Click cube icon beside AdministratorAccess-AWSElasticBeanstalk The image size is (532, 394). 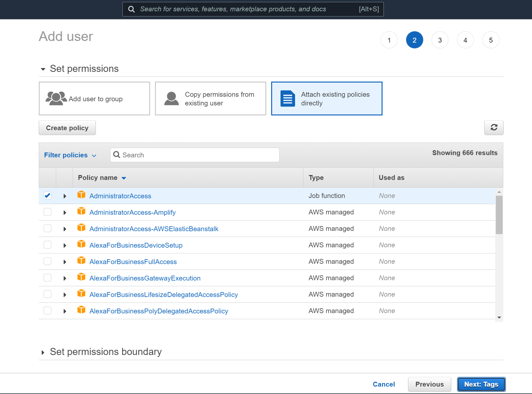81,228
